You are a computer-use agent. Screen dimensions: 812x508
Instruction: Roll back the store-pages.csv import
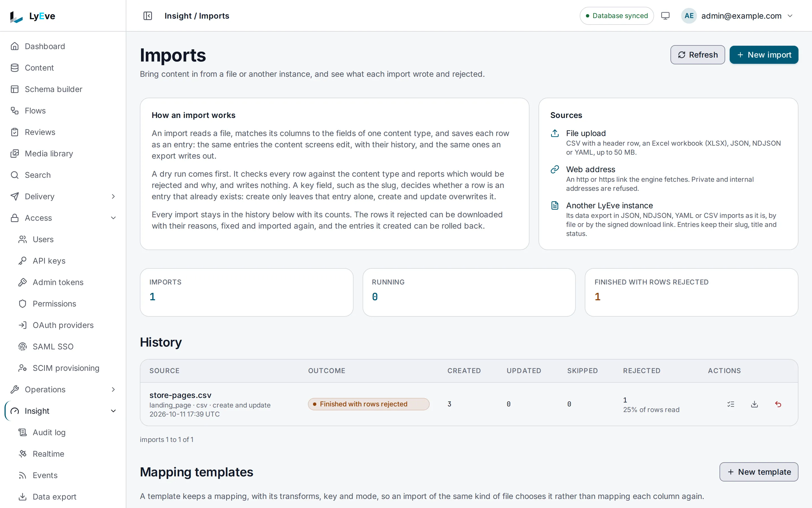point(778,404)
